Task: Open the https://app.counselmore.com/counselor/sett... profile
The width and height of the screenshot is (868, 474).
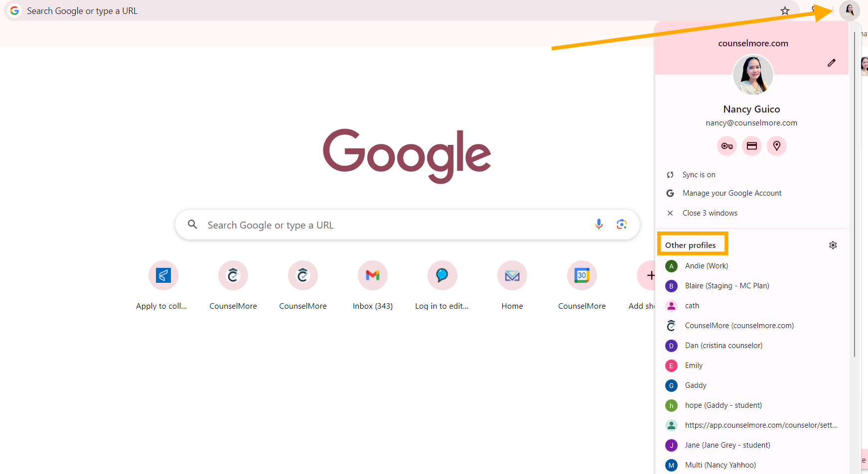Action: [752, 425]
